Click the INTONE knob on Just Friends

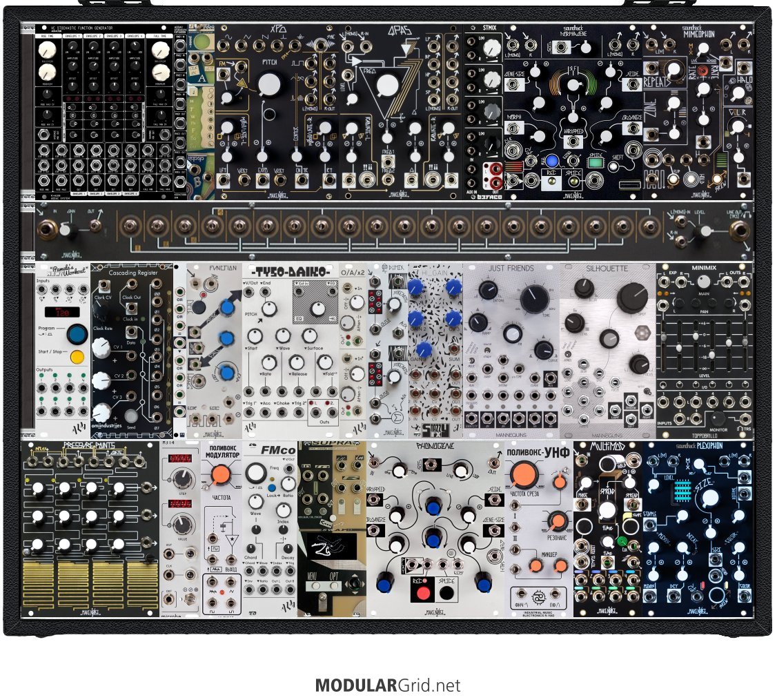click(488, 289)
